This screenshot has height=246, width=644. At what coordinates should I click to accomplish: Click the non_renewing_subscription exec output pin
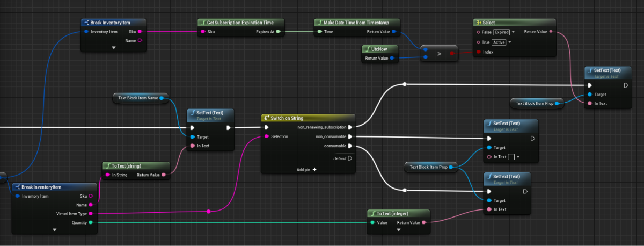(350, 127)
